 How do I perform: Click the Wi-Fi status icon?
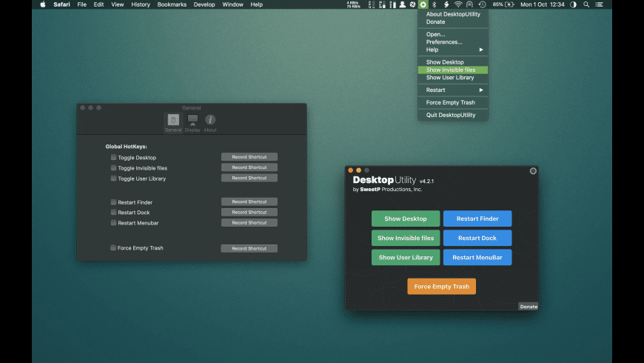(458, 4)
